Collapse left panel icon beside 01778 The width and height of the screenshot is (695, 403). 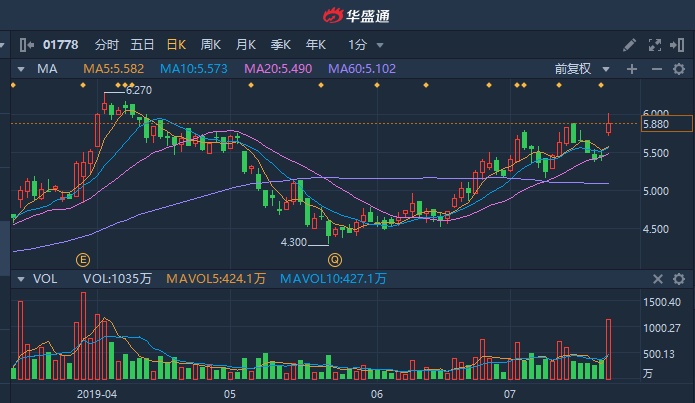pyautogui.click(x=27, y=45)
